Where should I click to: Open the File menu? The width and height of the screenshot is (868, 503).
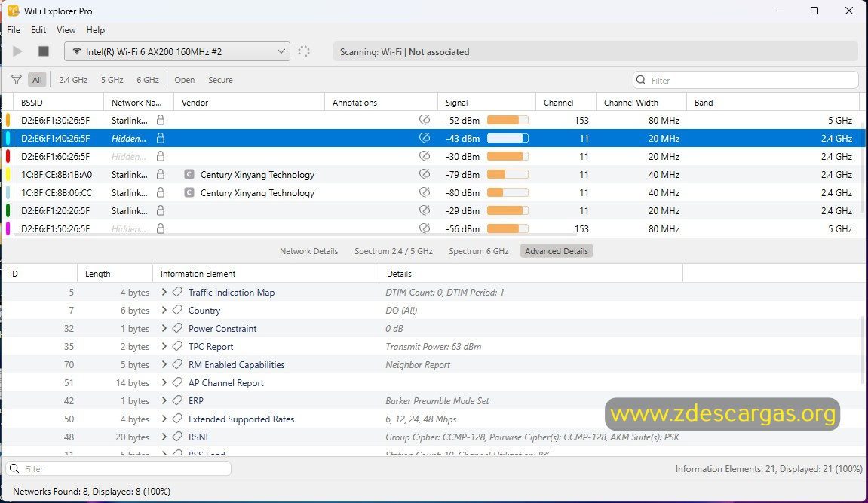tap(14, 30)
